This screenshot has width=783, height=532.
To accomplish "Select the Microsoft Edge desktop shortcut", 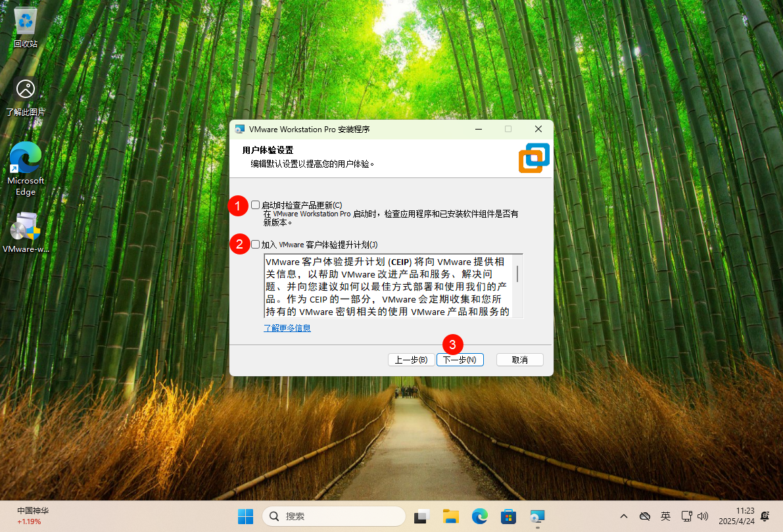I will pos(26,170).
